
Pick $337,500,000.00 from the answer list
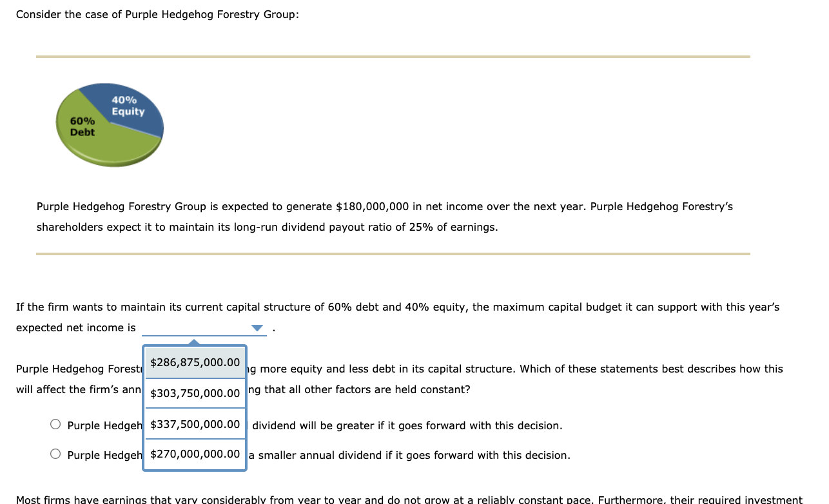pyautogui.click(x=194, y=423)
